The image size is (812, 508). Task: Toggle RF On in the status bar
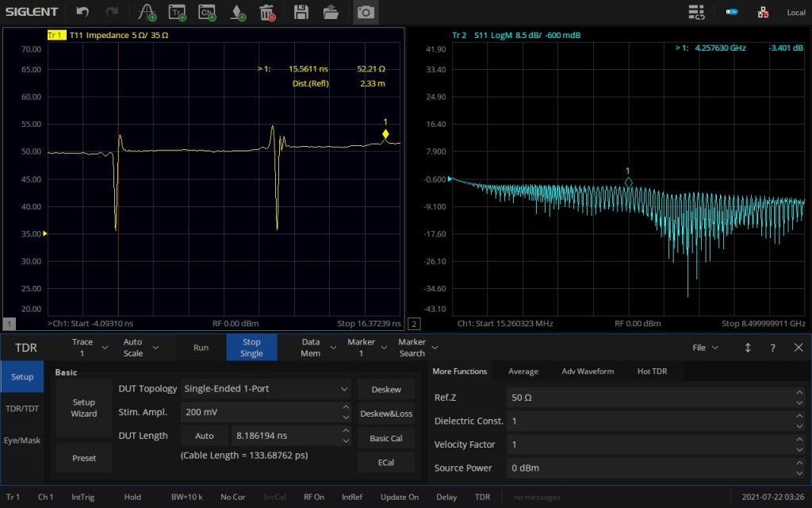click(313, 497)
